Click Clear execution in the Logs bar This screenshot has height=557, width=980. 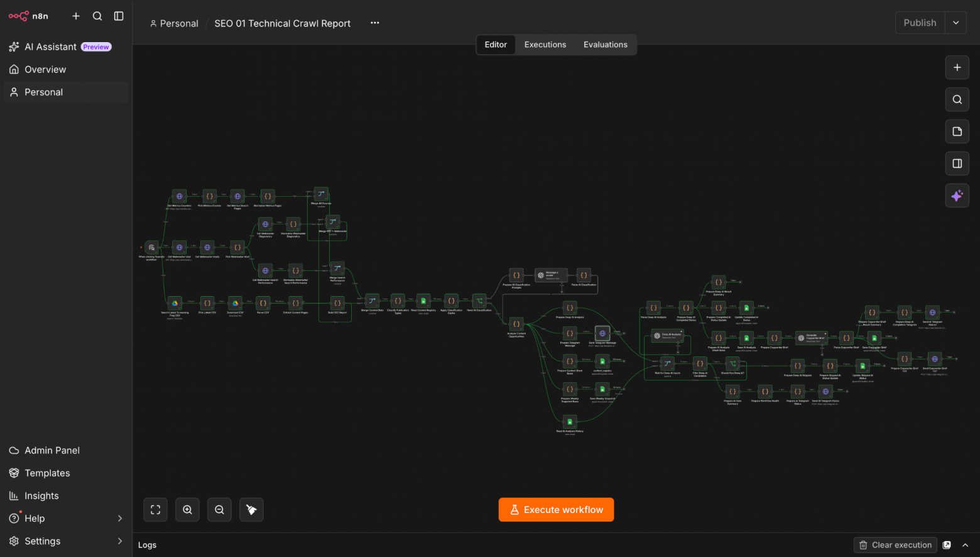[x=895, y=545]
